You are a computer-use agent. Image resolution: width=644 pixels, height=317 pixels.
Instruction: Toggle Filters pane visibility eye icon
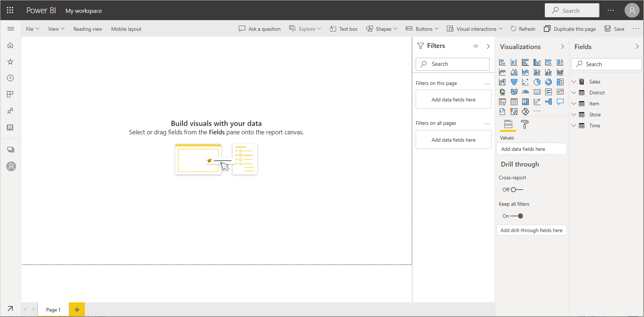click(x=476, y=46)
